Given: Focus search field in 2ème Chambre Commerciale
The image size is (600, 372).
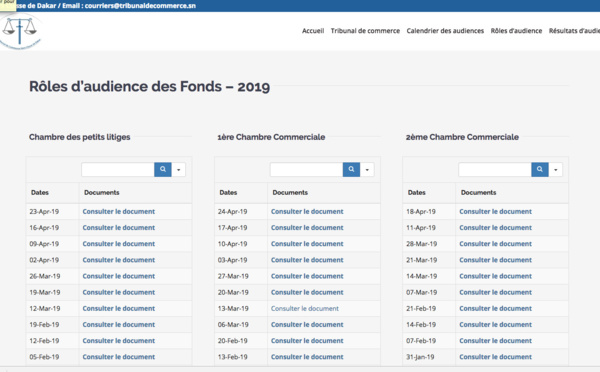Looking at the screenshot, I should 495,170.
